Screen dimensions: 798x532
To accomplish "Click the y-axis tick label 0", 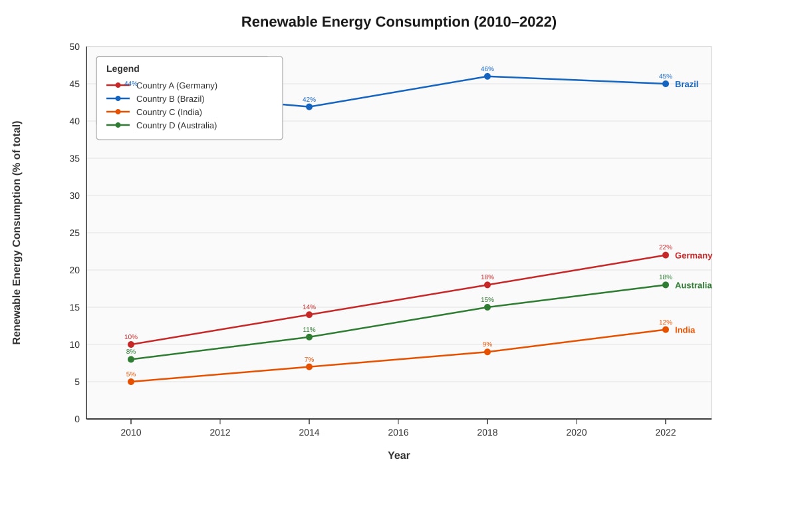I will [77, 419].
